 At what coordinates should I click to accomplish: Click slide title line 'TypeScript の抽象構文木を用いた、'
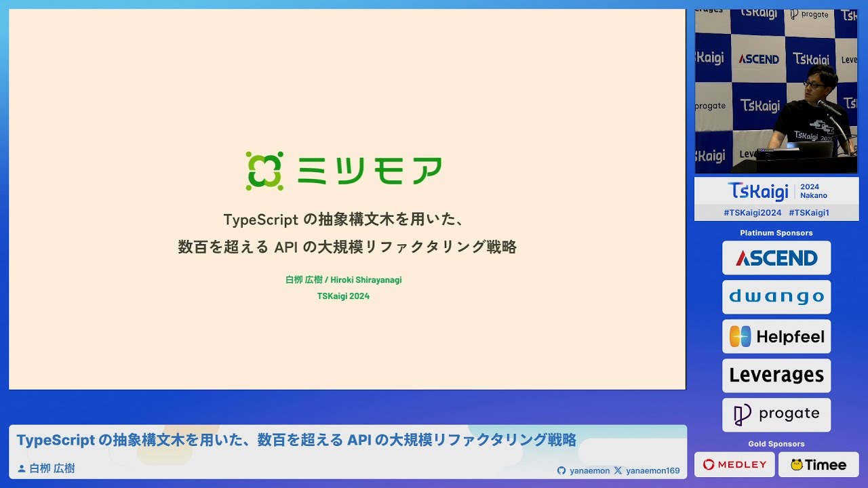click(x=344, y=220)
